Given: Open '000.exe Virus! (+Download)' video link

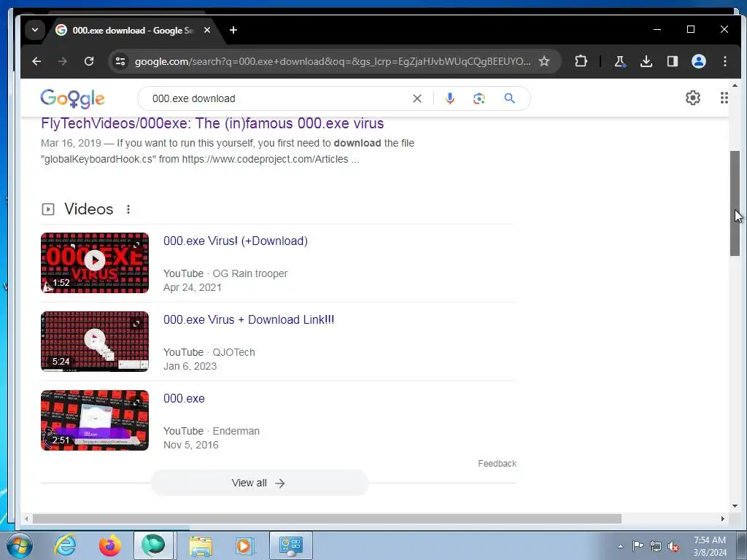Looking at the screenshot, I should [x=236, y=241].
